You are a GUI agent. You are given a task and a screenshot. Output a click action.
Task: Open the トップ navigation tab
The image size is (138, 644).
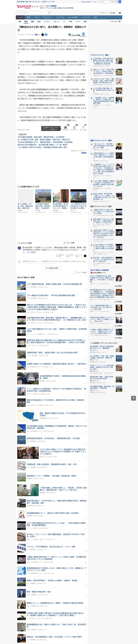pyautogui.click(x=20, y=17)
